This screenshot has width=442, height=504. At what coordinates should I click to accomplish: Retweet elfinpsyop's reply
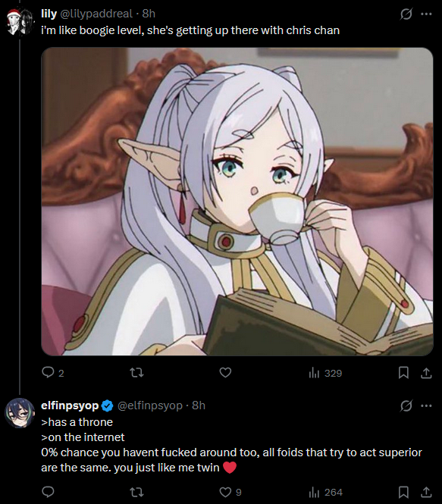[136, 492]
